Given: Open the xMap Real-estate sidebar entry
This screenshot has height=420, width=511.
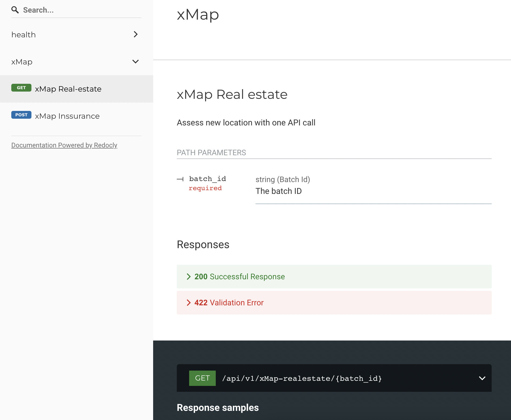Looking at the screenshot, I should pos(68,89).
